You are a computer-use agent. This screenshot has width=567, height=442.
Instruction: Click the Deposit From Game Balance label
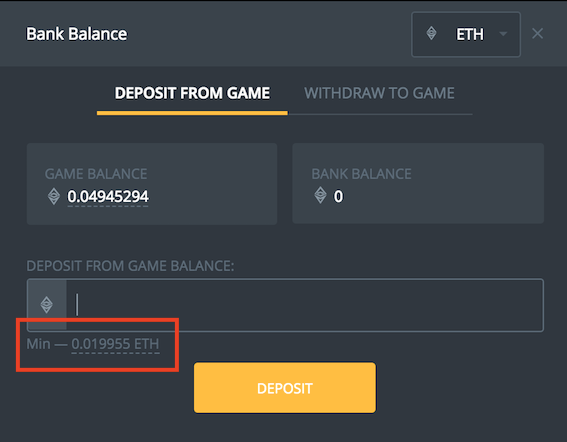pyautogui.click(x=130, y=266)
